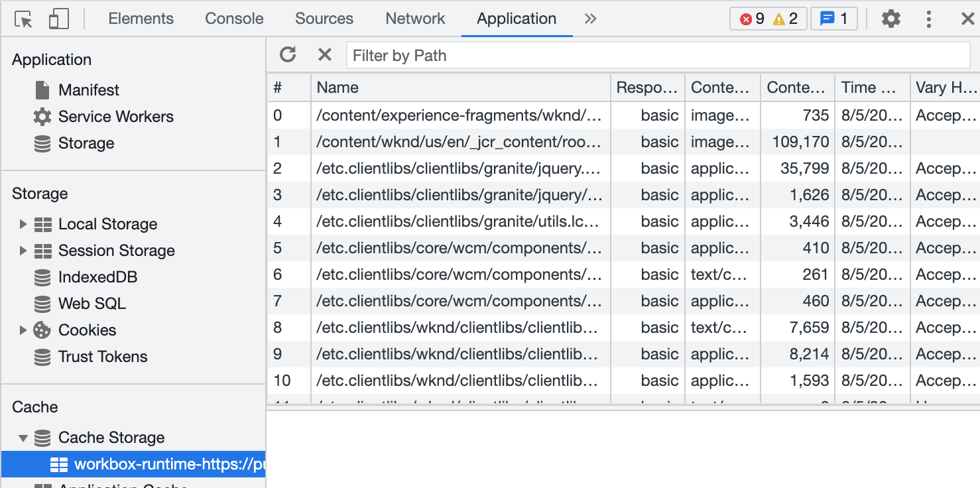Expand the Cookies tree item

[x=25, y=330]
